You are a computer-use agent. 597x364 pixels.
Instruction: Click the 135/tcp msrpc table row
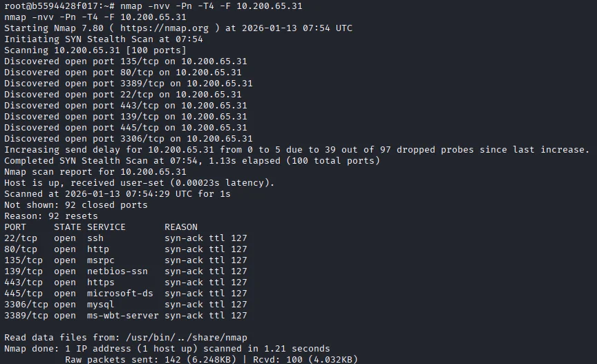click(125, 260)
